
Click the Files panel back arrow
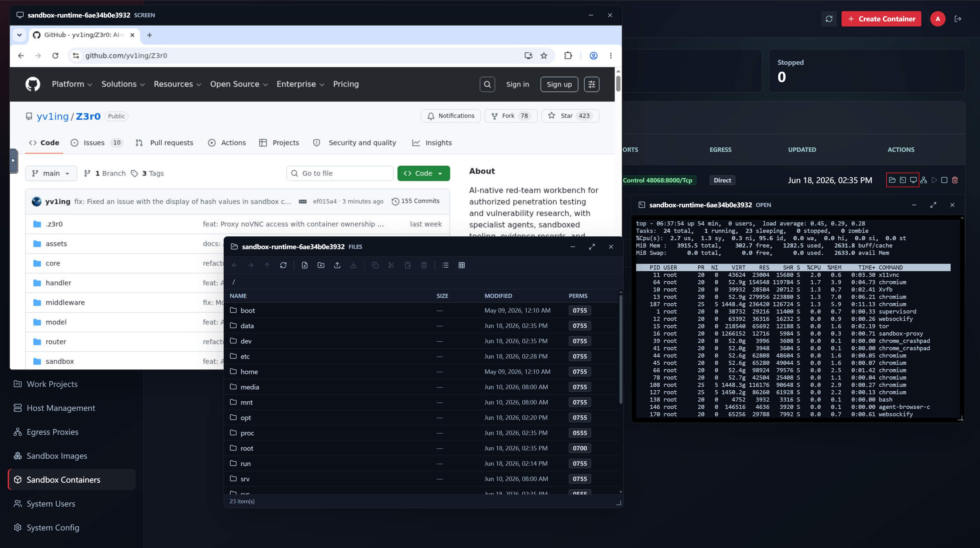tap(235, 265)
